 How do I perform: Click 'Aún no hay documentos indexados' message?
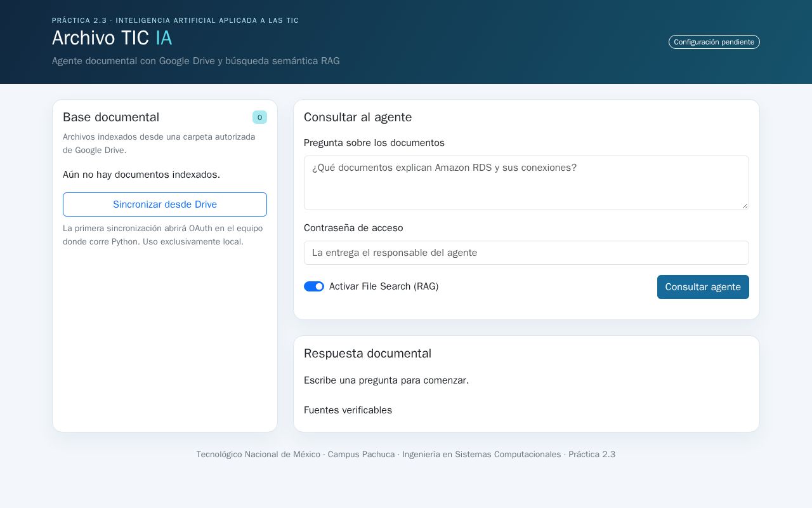[141, 175]
